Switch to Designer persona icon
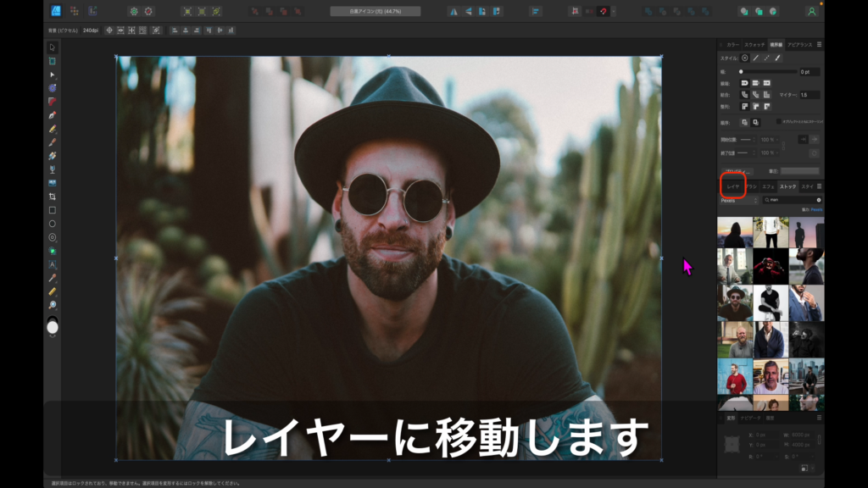 [56, 11]
